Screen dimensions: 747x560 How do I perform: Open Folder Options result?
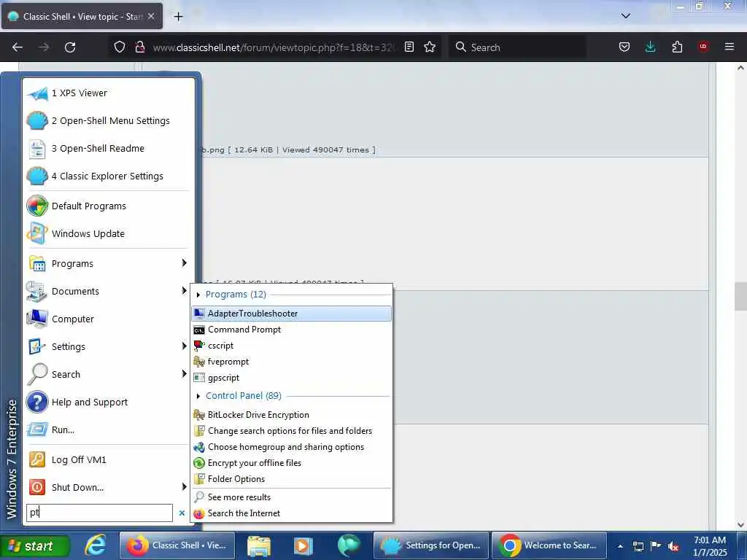click(292, 479)
